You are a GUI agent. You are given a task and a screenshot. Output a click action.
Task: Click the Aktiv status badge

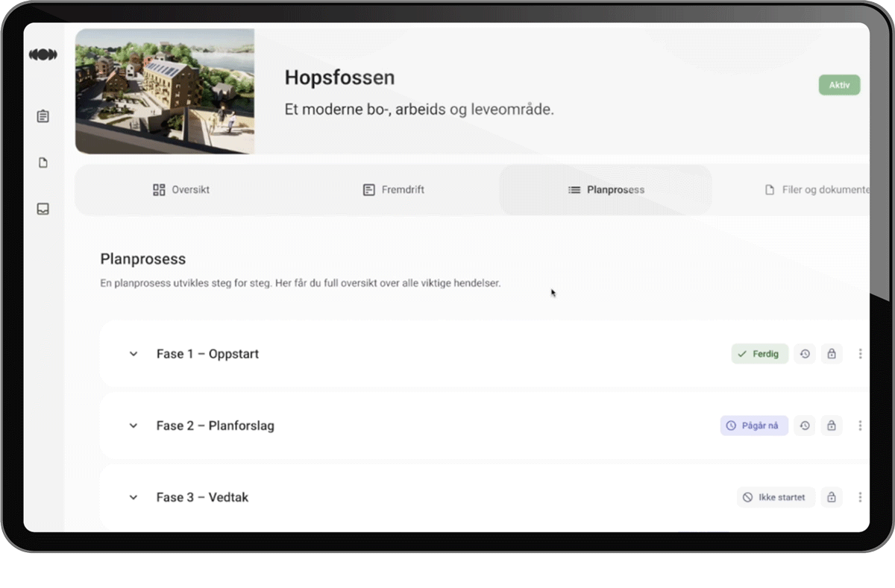[839, 85]
